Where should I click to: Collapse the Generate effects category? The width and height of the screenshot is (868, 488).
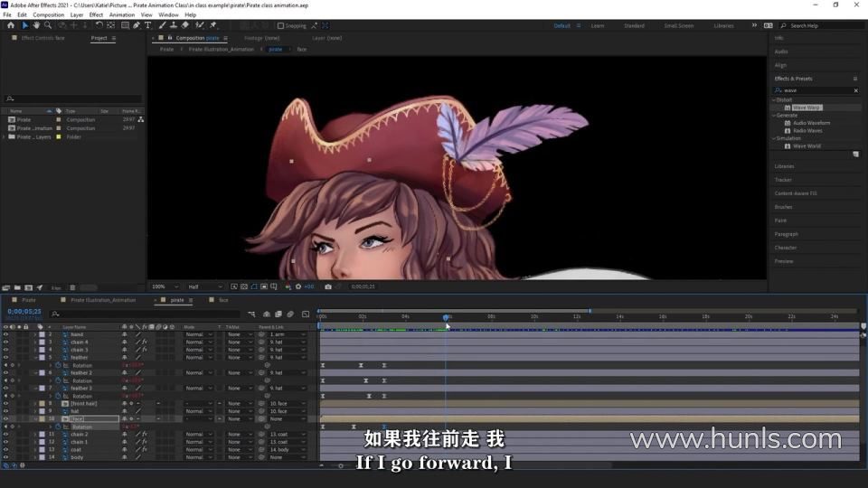[774, 115]
